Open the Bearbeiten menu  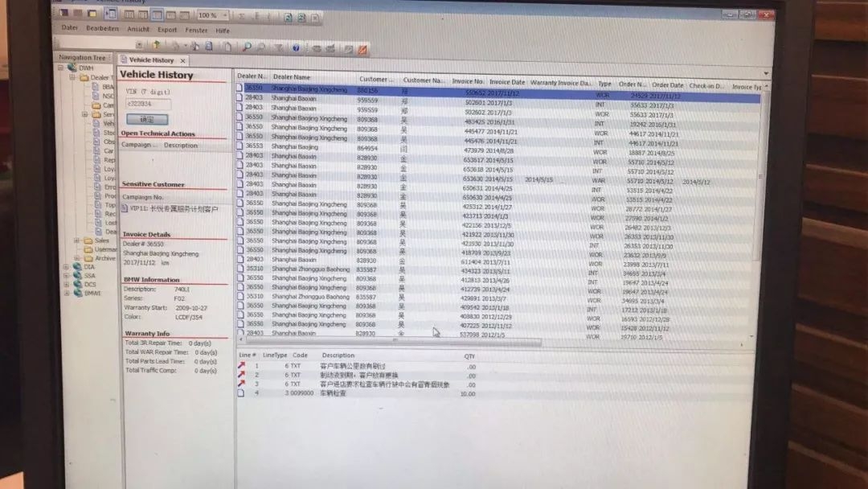click(x=102, y=28)
